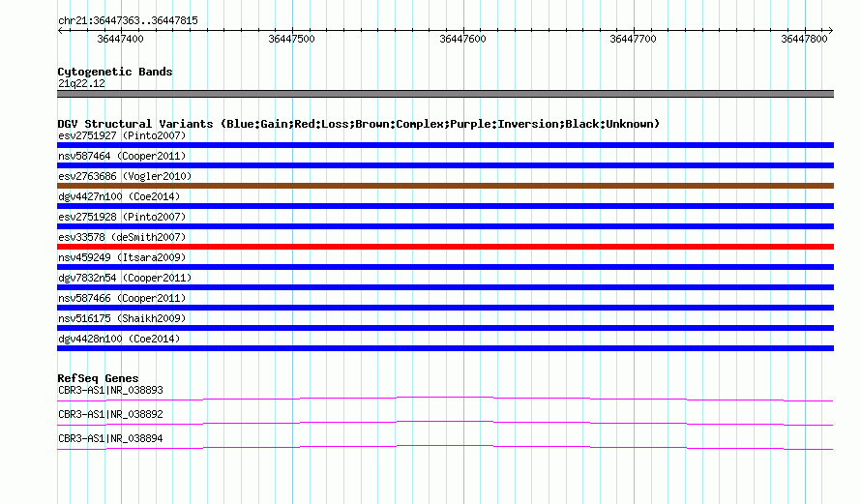Select the blue gain bar under nsv587464
Viewport: 861px width, 504px height.
445,165
